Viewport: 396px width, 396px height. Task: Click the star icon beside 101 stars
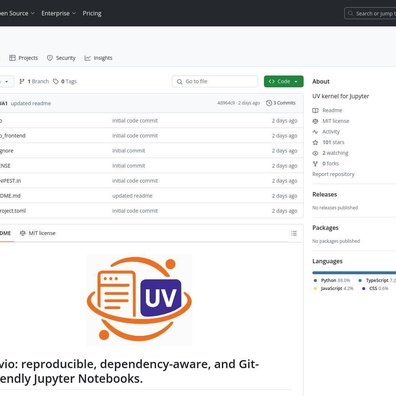pos(315,142)
